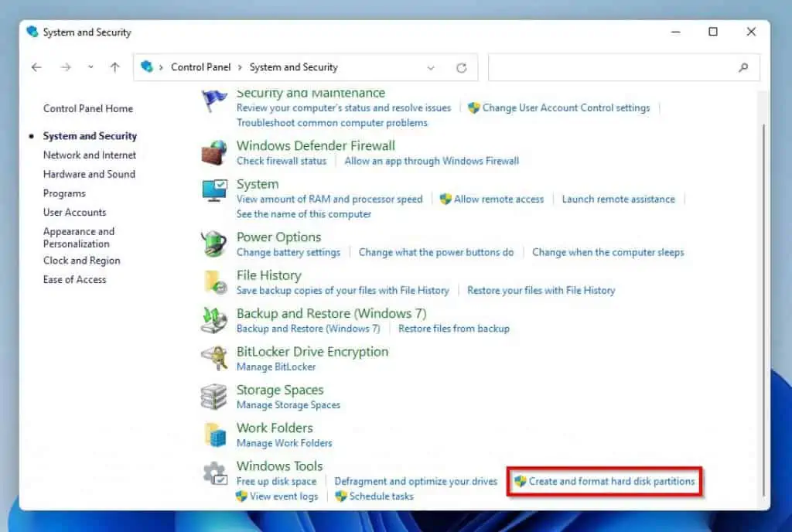Viewport: 792px width, 532px height.
Task: Open Change User Account Control settings
Action: 565,108
